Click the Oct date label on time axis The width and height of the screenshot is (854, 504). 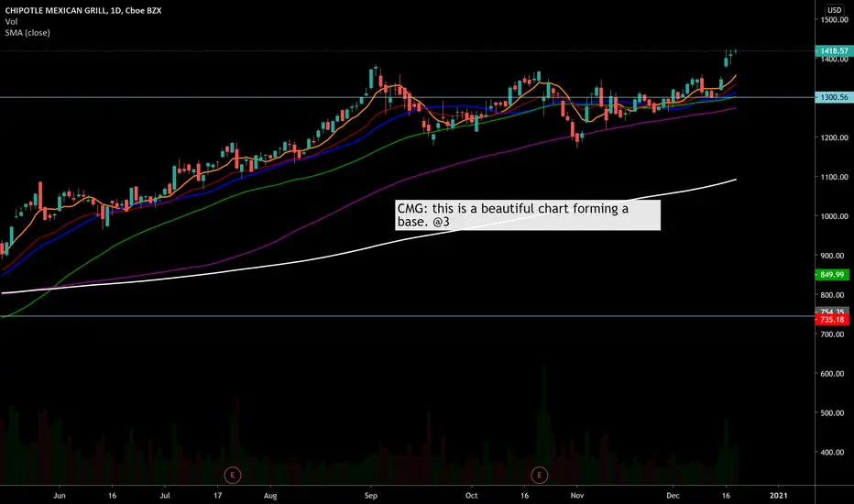click(472, 495)
